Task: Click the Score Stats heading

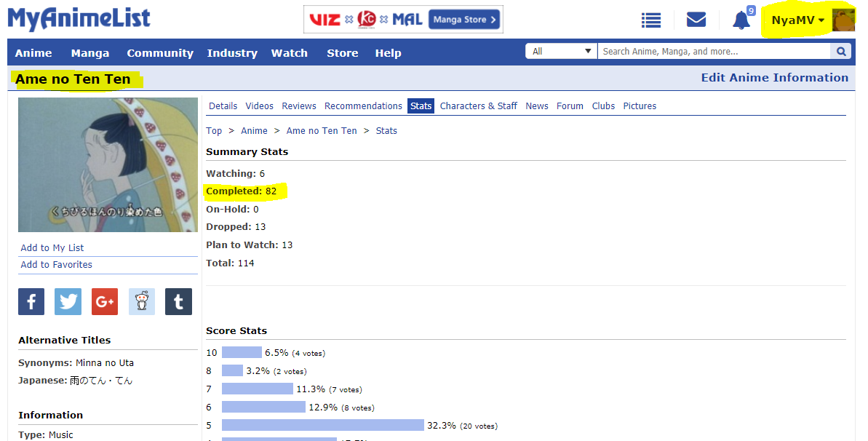Action: [236, 330]
